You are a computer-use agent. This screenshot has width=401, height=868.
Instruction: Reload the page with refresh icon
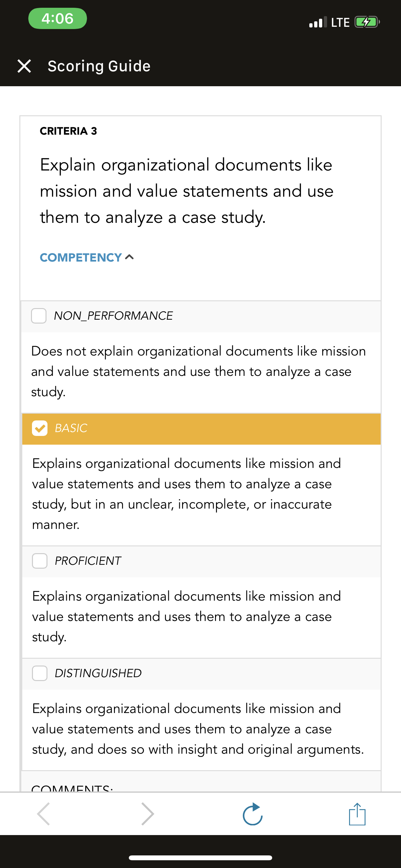252,814
